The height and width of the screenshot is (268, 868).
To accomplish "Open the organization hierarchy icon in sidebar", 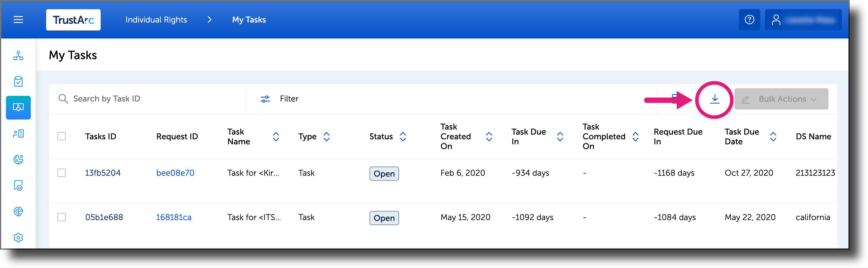I will [x=18, y=56].
